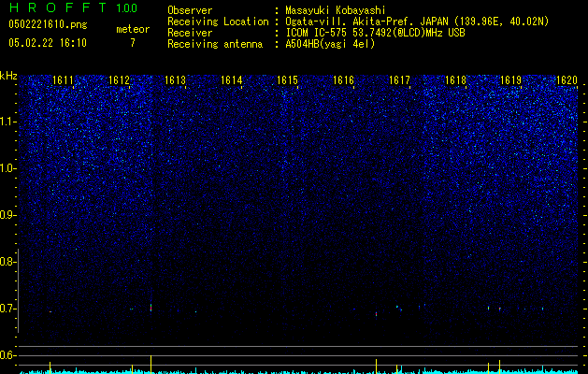This screenshot has height=374, width=588.
Task: Click the 1611 time marker
Action: click(63, 80)
